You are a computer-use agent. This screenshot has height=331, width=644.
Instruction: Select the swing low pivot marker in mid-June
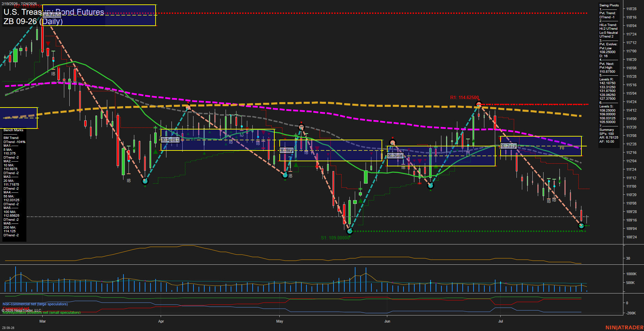[x=431, y=186]
